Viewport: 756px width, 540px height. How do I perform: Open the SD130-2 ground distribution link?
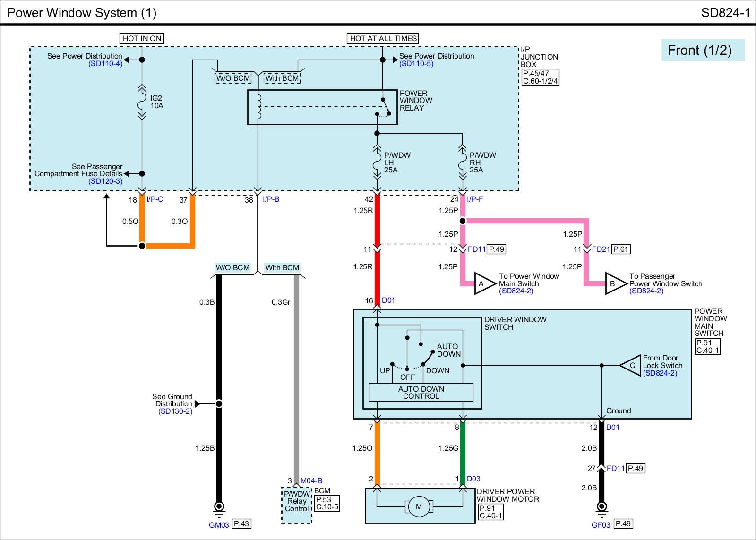coord(175,411)
